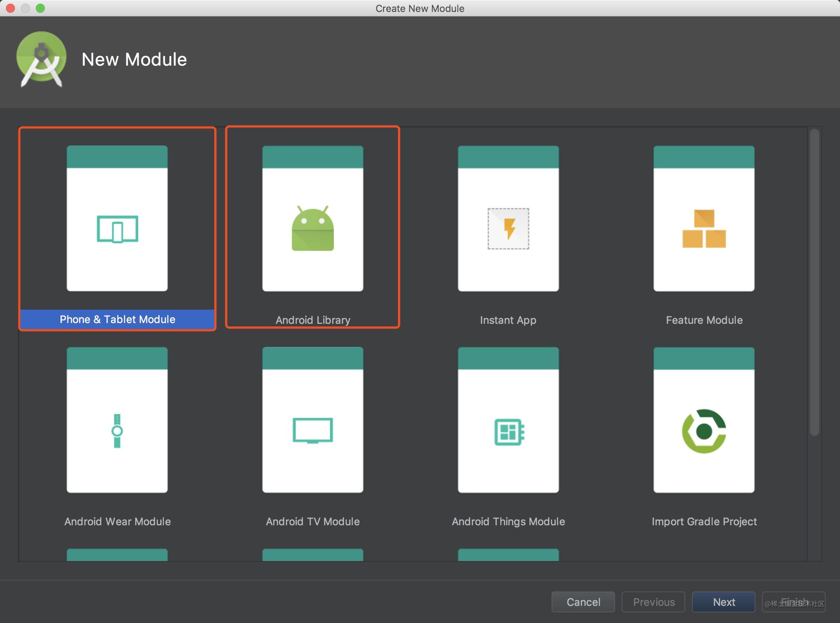Select the Feature Module orange blocks icon

click(x=704, y=229)
